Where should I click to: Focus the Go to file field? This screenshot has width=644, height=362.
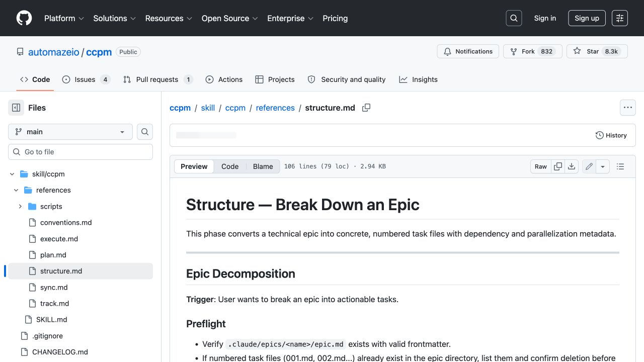point(80,152)
